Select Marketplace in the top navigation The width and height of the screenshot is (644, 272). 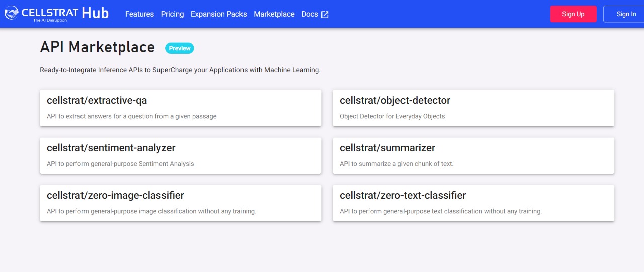click(x=274, y=14)
